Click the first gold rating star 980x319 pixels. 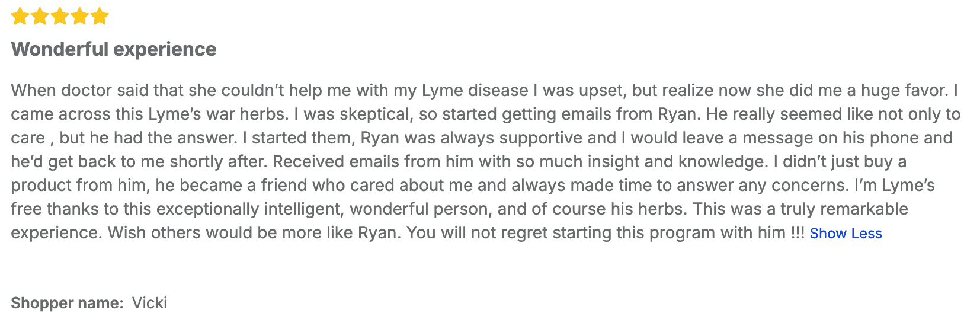(x=20, y=16)
